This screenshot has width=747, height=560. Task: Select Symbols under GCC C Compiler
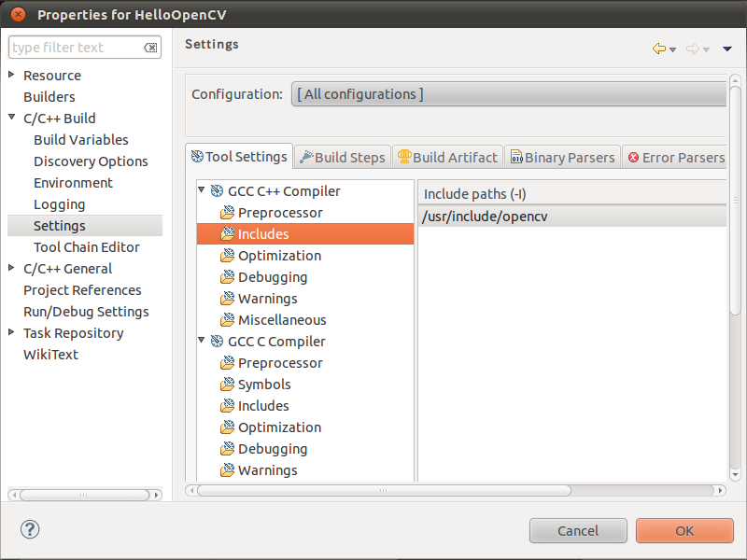pyautogui.click(x=264, y=385)
